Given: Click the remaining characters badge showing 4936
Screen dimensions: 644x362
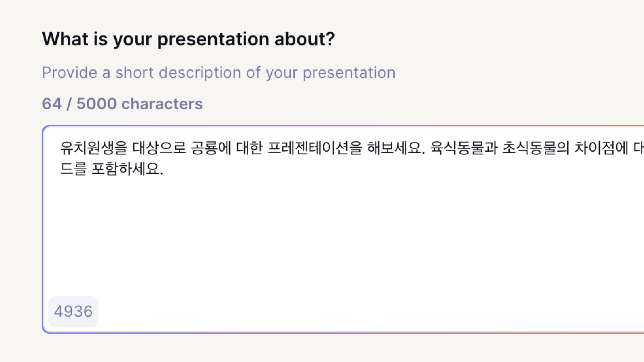Looking at the screenshot, I should click(73, 311).
